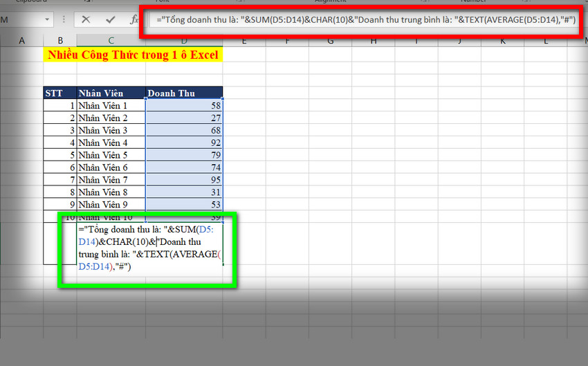Click STT number 9 in Nhân Viên 9 row
The image size is (588, 366).
tap(60, 204)
